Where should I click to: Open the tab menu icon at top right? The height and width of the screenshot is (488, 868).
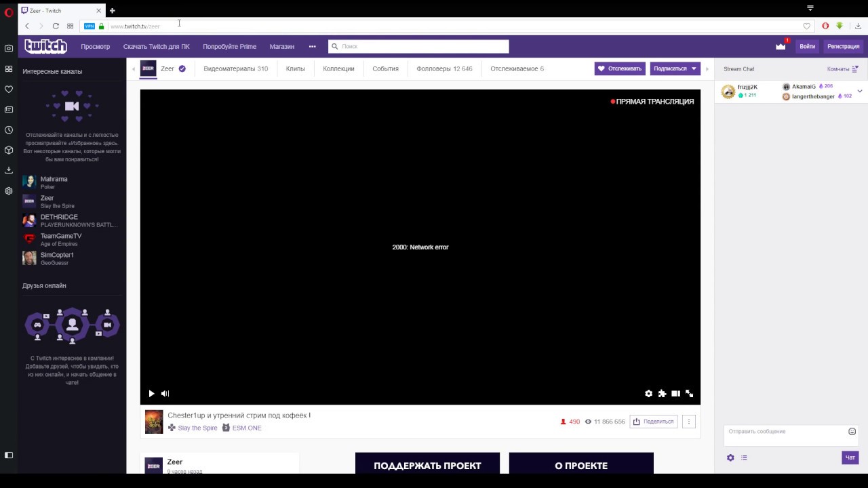[810, 8]
